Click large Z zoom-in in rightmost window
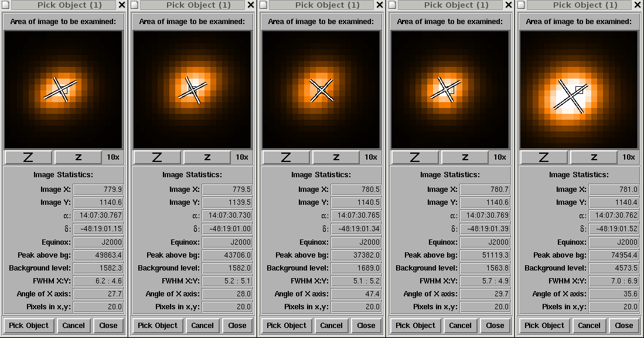 point(544,157)
